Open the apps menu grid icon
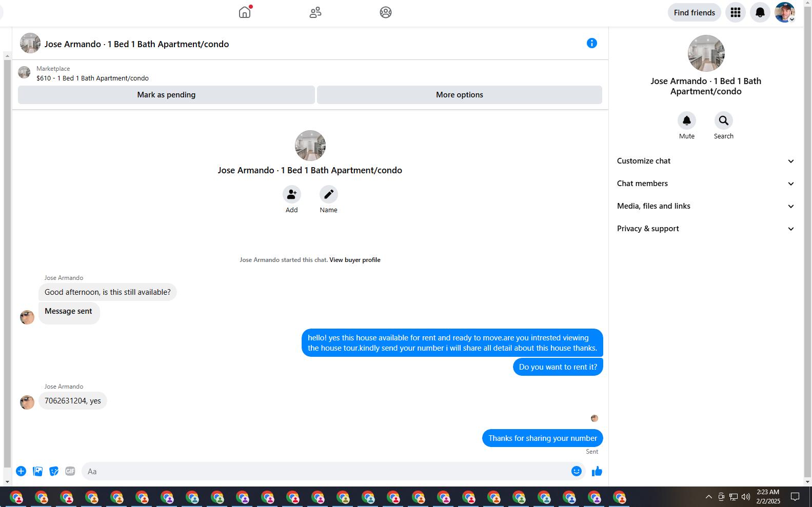This screenshot has width=812, height=507. [736, 12]
